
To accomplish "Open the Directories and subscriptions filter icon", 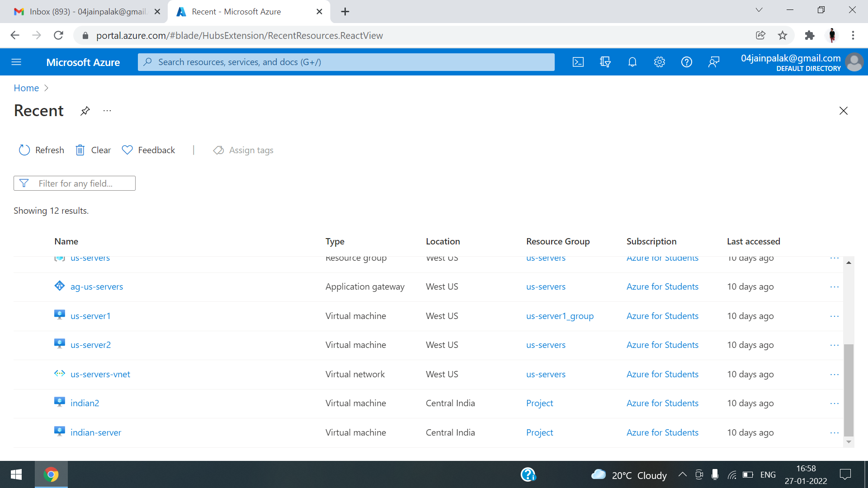I will pyautogui.click(x=605, y=62).
